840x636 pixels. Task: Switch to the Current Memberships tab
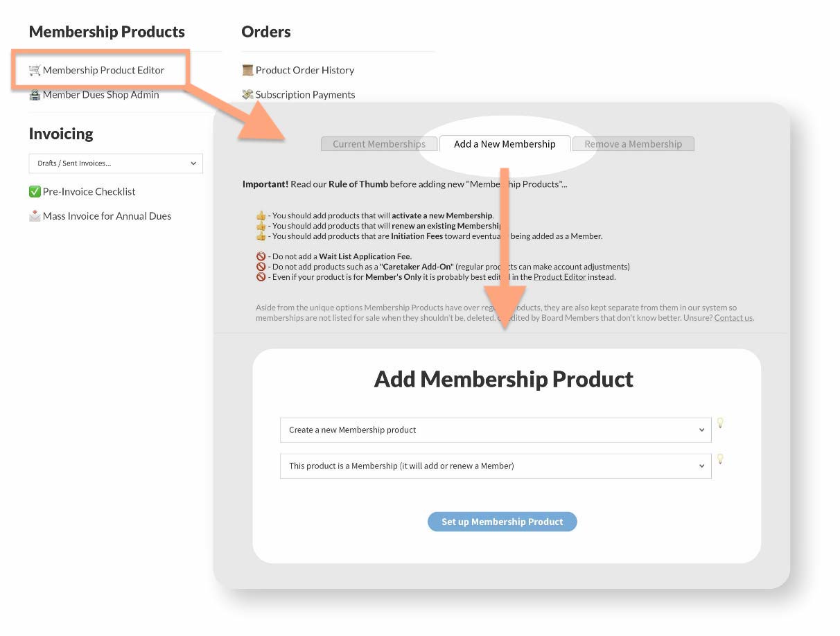(379, 144)
